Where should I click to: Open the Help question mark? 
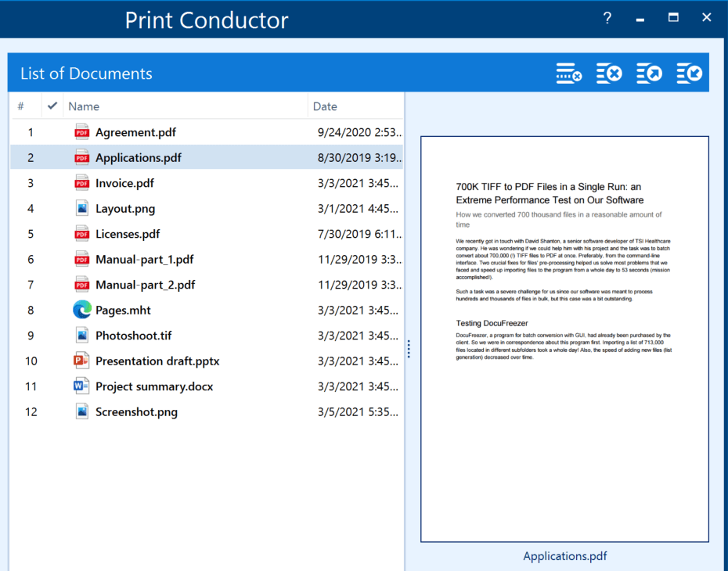click(607, 18)
